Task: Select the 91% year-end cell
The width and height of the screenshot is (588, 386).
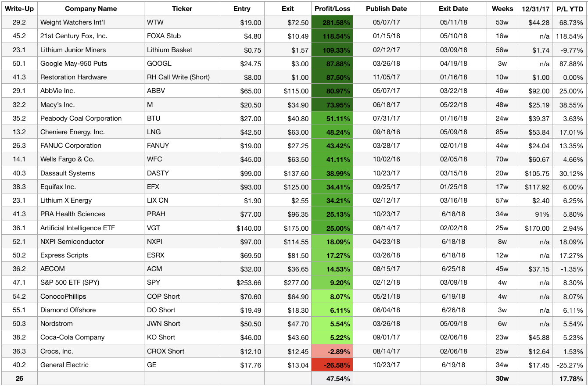Action: pos(535,214)
